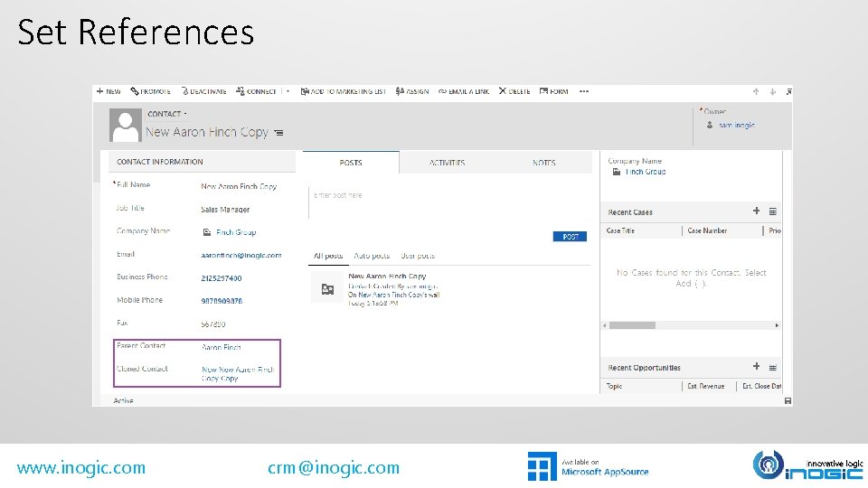Screen dimensions: 868x488
Task: Click the aaronfinch@inogic.com email link
Action: coord(241,255)
